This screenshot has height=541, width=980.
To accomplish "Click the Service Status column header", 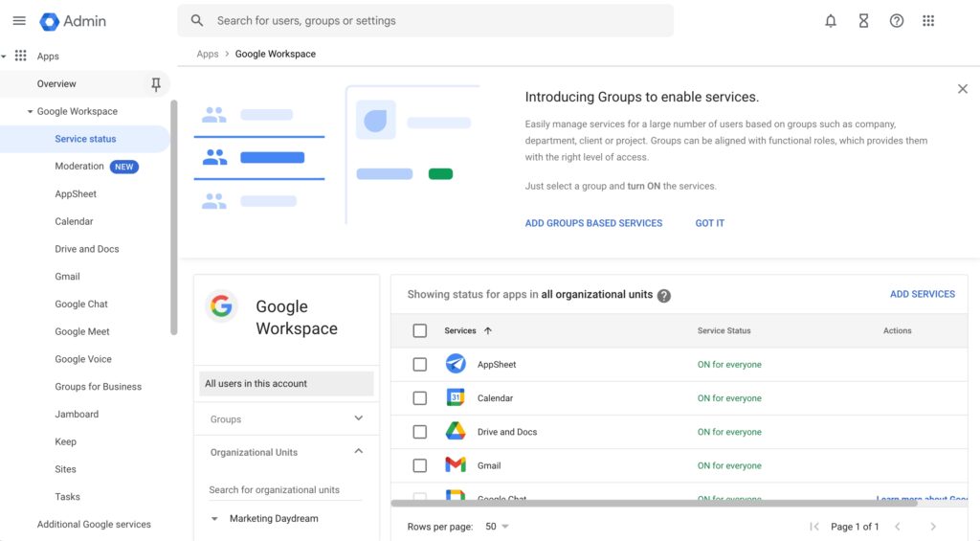I will [724, 330].
